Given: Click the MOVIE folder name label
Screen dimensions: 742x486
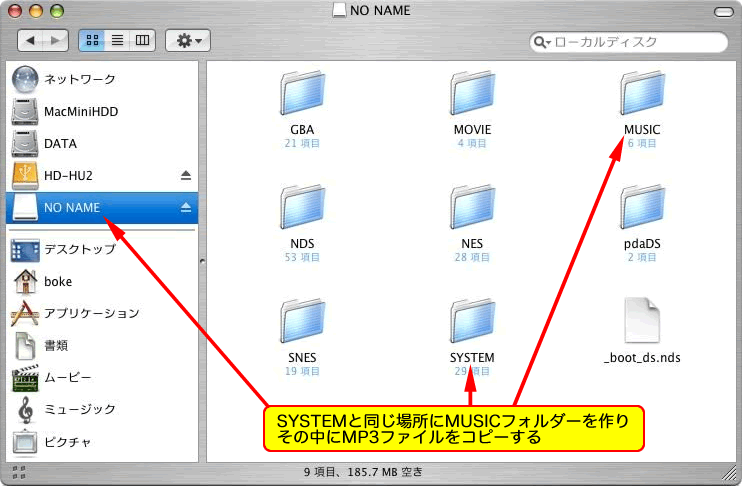Looking at the screenshot, I should pos(472,130).
